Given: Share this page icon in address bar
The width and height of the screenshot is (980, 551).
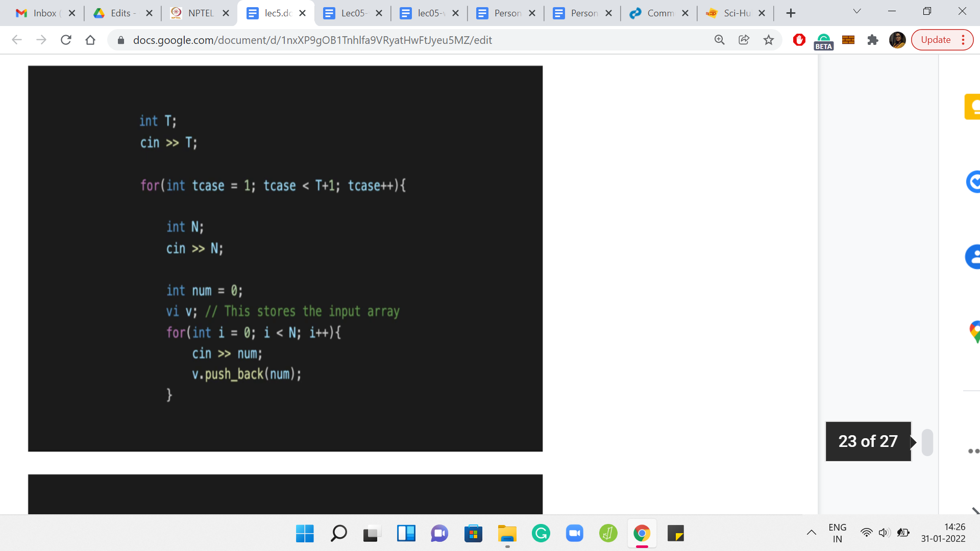Looking at the screenshot, I should (744, 40).
